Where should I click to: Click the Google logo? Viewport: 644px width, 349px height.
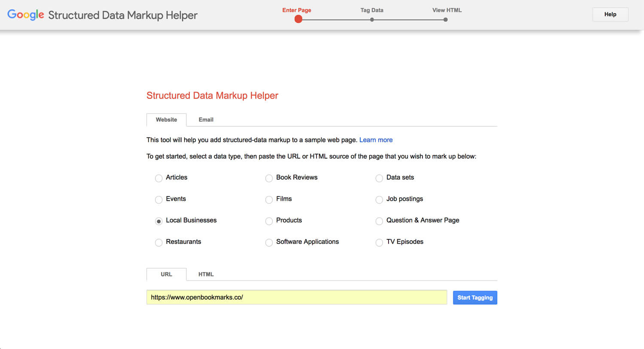tap(26, 15)
